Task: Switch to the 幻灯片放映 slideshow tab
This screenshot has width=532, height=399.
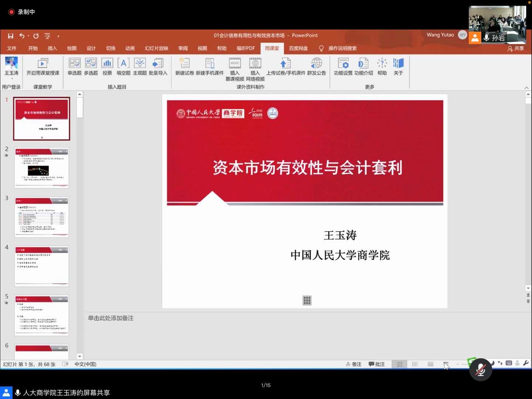Action: coord(156,48)
